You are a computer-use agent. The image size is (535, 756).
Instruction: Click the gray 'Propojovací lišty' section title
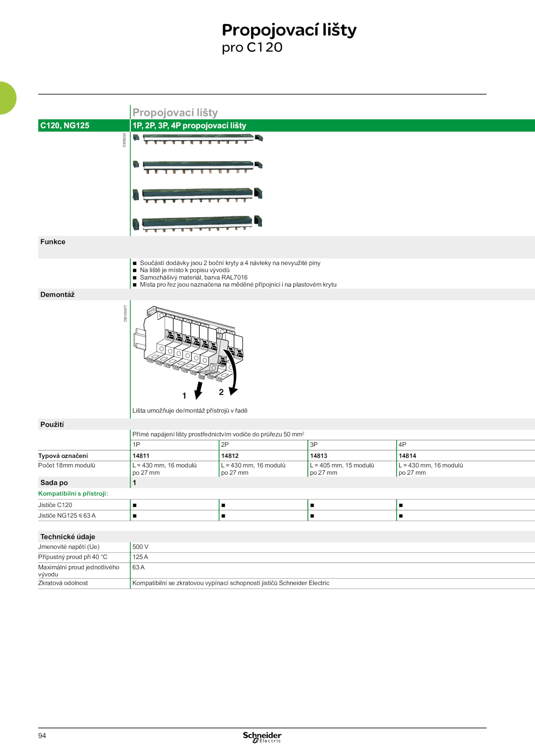coord(175,113)
